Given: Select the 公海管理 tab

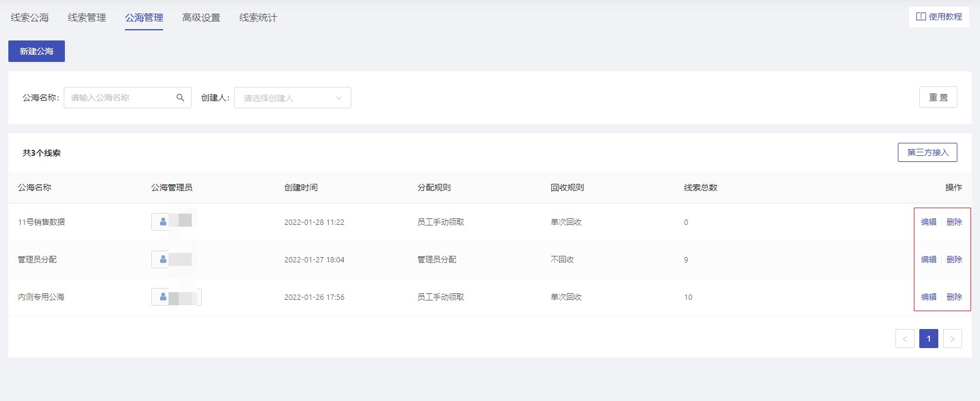Looking at the screenshot, I should pyautogui.click(x=144, y=18).
